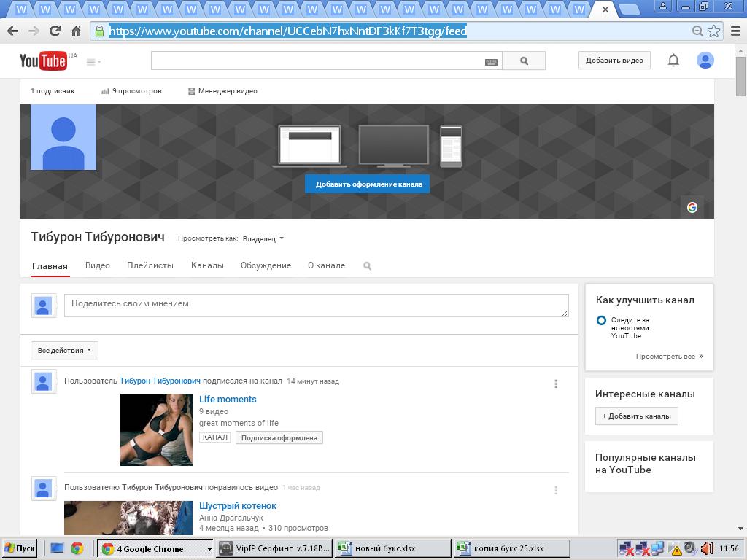The width and height of the screenshot is (747, 560).
Task: Click Тибурон Тибуронович user link in feed
Action: coord(160,381)
